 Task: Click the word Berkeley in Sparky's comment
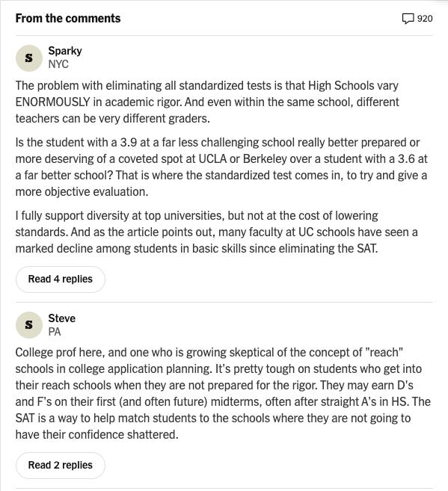pyautogui.click(x=265, y=159)
